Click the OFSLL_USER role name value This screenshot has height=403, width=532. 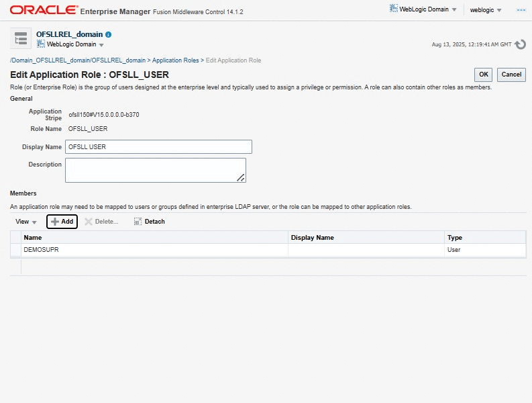coord(88,129)
